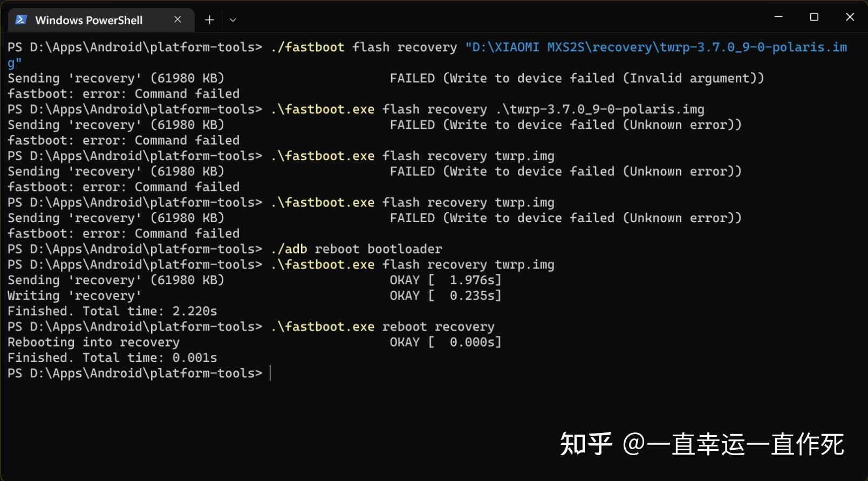Open a new terminal tab with the plus button
This screenshot has width=868, height=481.
click(209, 19)
